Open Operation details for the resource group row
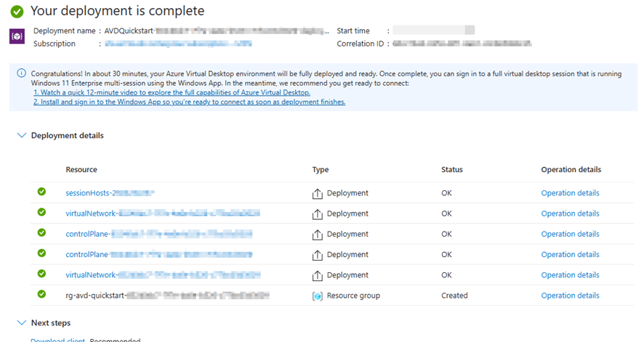 pos(570,296)
